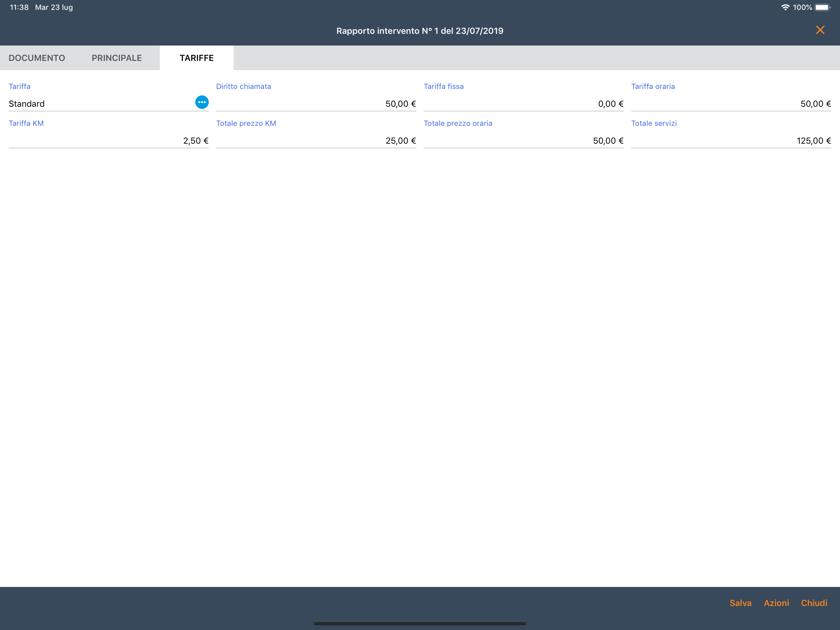This screenshot has width=840, height=630.
Task: Tap the battery indicator icon
Action: [822, 7]
